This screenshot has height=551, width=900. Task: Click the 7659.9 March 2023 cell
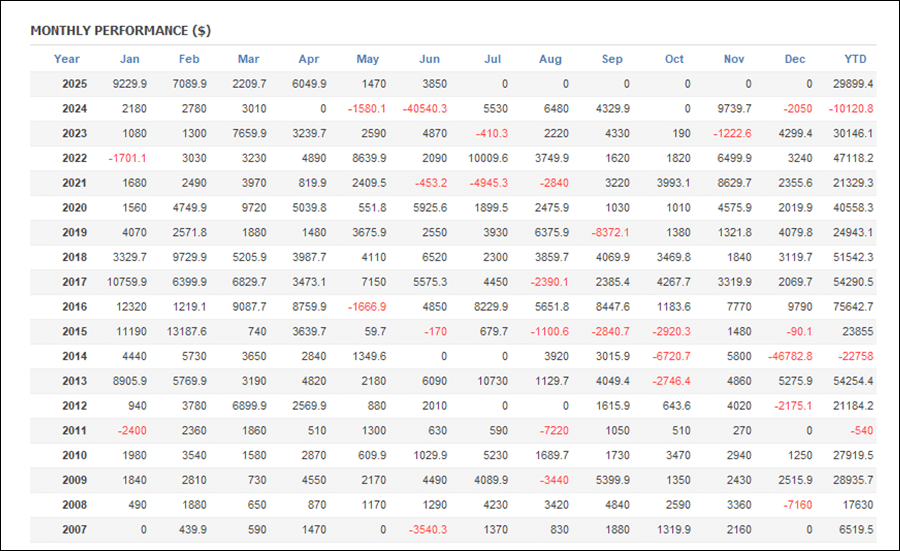pyautogui.click(x=249, y=133)
